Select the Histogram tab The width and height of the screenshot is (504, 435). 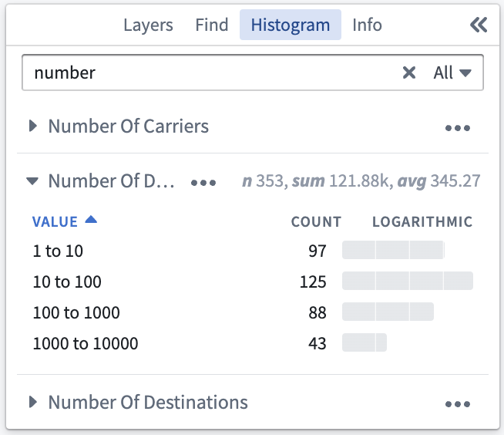291,25
